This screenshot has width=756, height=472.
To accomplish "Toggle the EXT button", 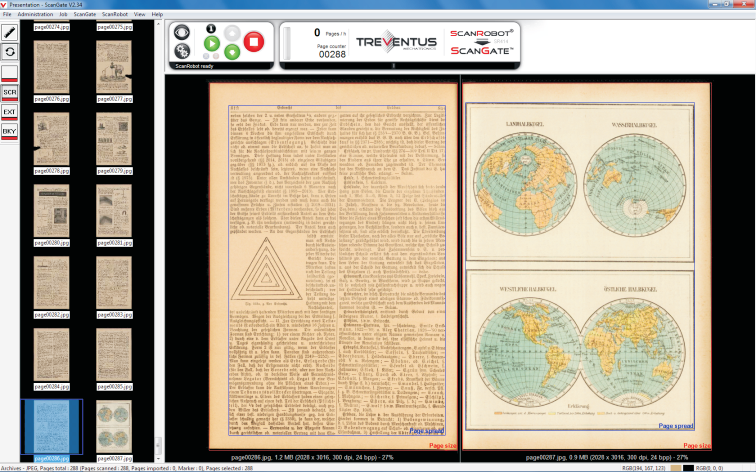I will [10, 112].
